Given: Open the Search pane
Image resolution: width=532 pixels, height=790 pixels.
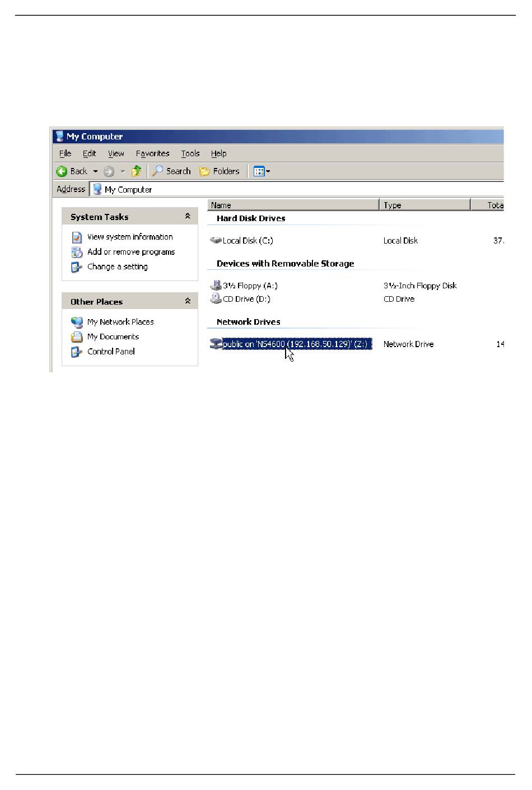Looking at the screenshot, I should click(172, 171).
